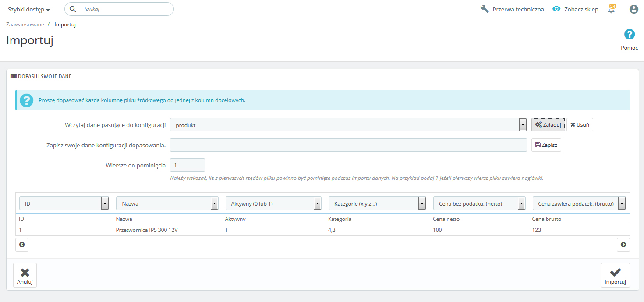This screenshot has width=644, height=302.
Task: Click the Przerwa techniczna wrench icon
Action: (x=485, y=9)
